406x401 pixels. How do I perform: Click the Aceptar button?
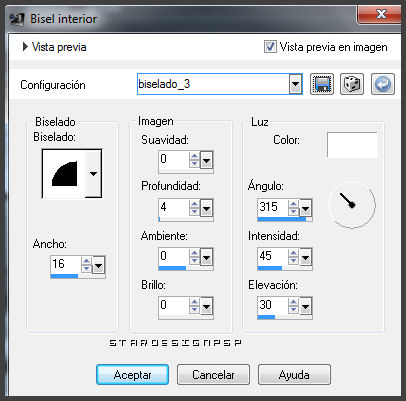pos(132,375)
